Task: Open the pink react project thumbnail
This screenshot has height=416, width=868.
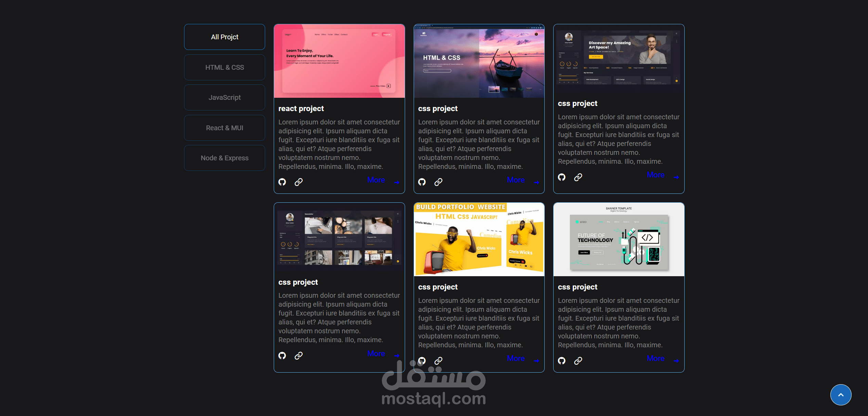Action: (x=339, y=61)
